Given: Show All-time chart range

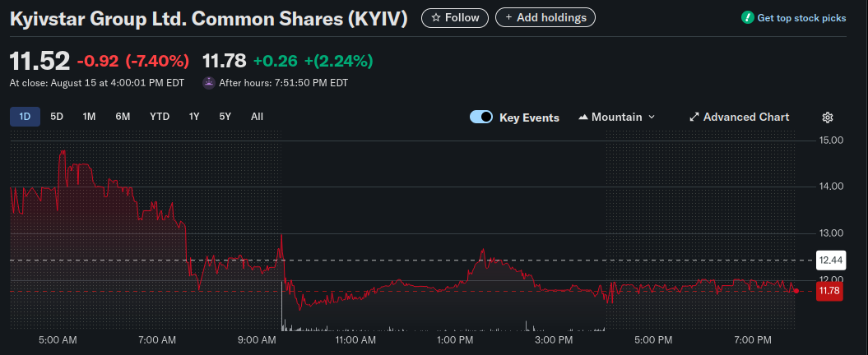Looking at the screenshot, I should coord(257,117).
